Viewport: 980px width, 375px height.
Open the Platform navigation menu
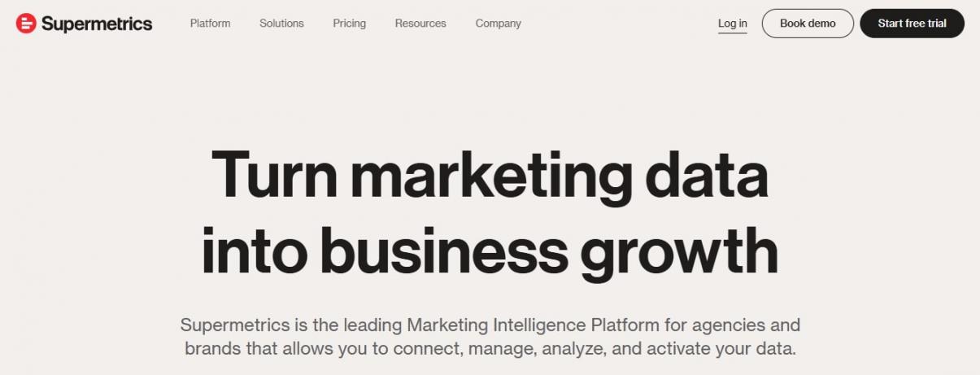(x=210, y=24)
